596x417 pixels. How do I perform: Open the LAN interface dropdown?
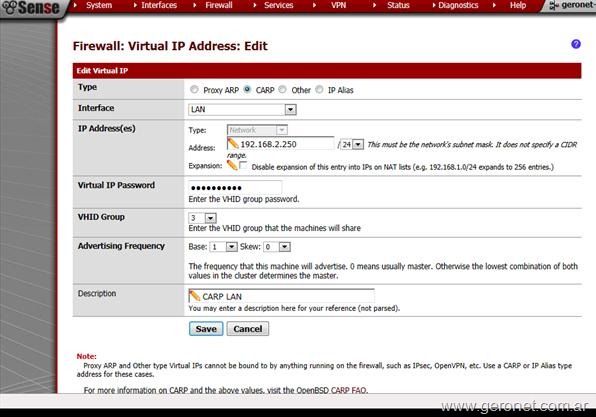(x=243, y=109)
